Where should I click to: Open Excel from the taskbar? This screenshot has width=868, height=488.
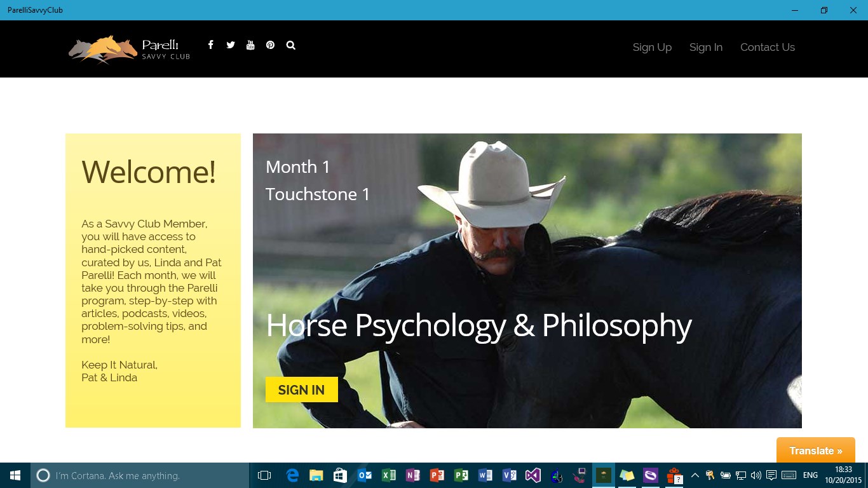click(x=389, y=475)
